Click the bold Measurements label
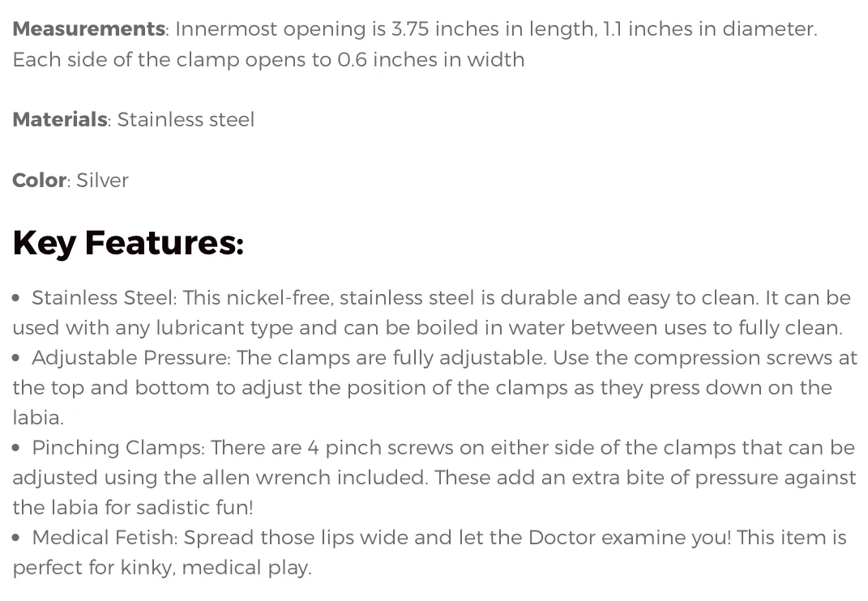Viewport: 868px width, 601px height. 88,29
